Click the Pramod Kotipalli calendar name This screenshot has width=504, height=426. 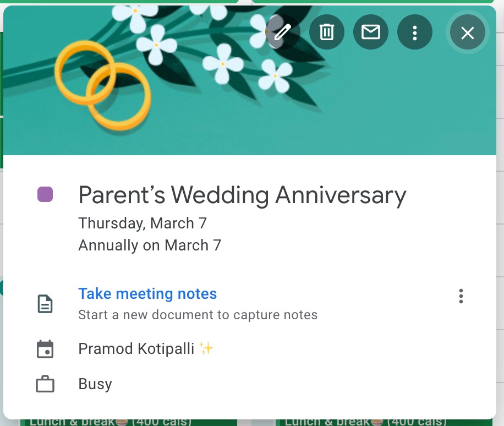point(136,349)
